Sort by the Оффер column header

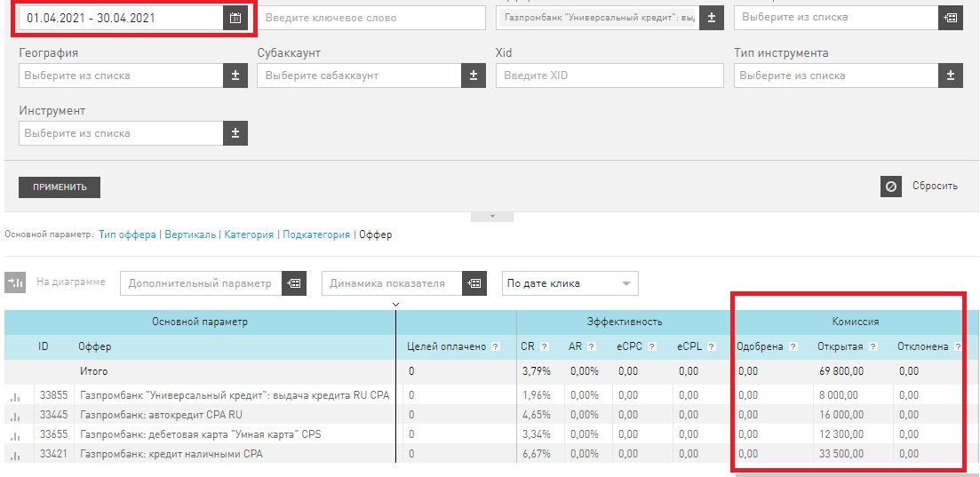[x=94, y=346]
